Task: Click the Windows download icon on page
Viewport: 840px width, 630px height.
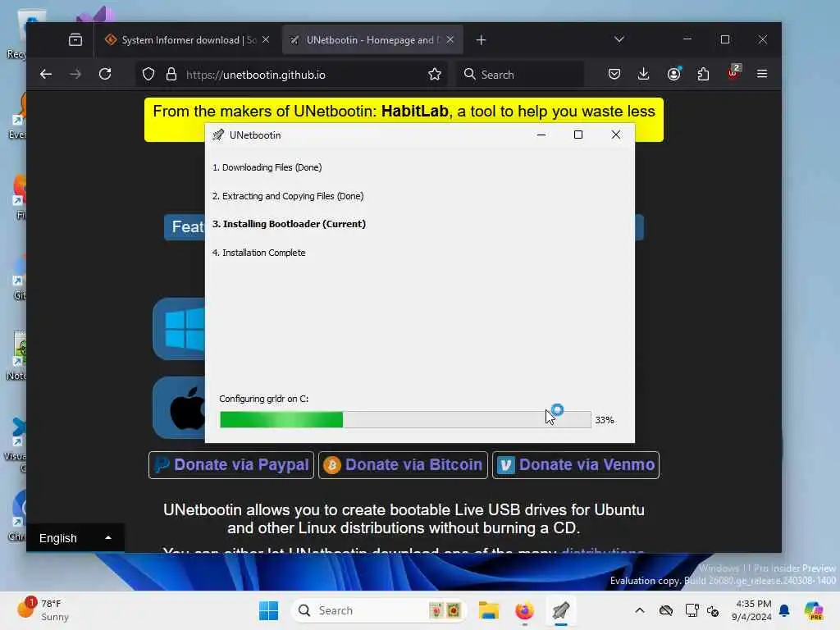Action: point(180,329)
